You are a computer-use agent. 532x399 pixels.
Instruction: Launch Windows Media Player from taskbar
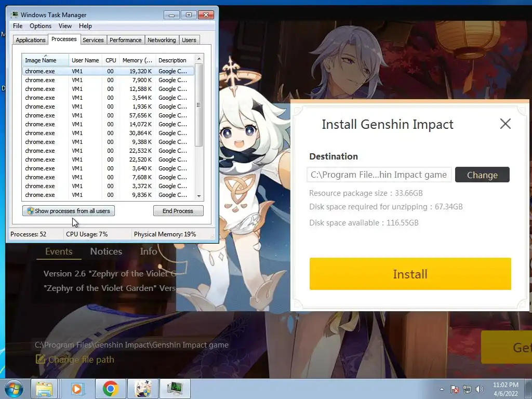point(77,389)
